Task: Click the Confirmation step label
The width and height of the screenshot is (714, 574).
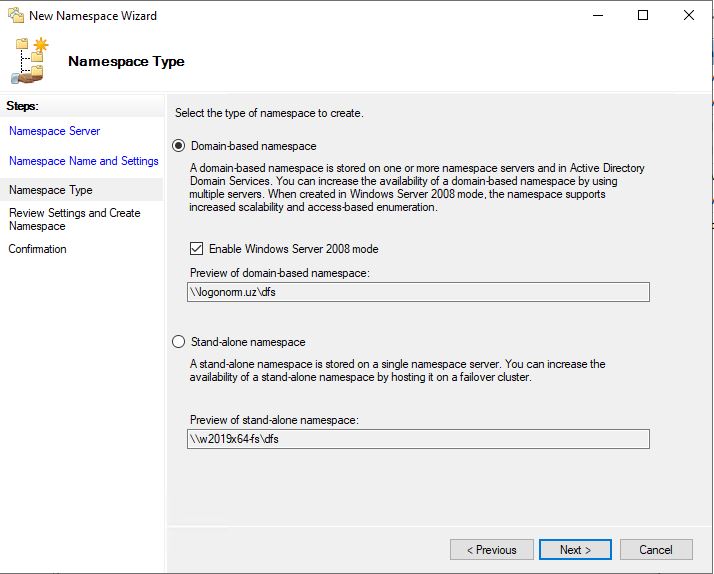Action: coord(37,249)
